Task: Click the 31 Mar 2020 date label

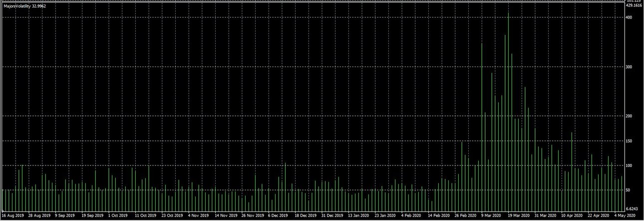Action: pyautogui.click(x=545, y=215)
